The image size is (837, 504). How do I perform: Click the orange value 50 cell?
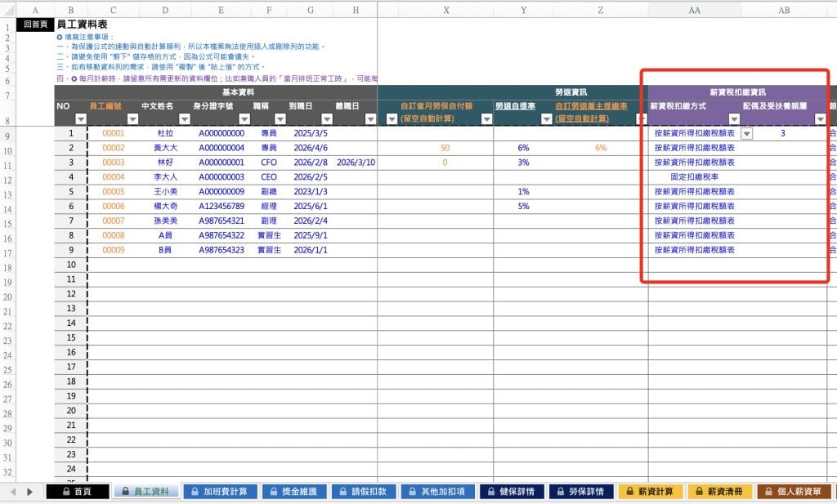[x=445, y=148]
